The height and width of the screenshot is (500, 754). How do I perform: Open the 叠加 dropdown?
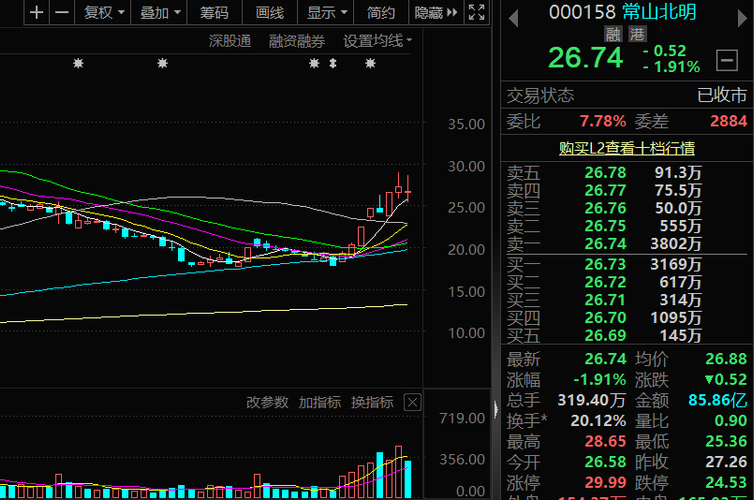[x=160, y=12]
